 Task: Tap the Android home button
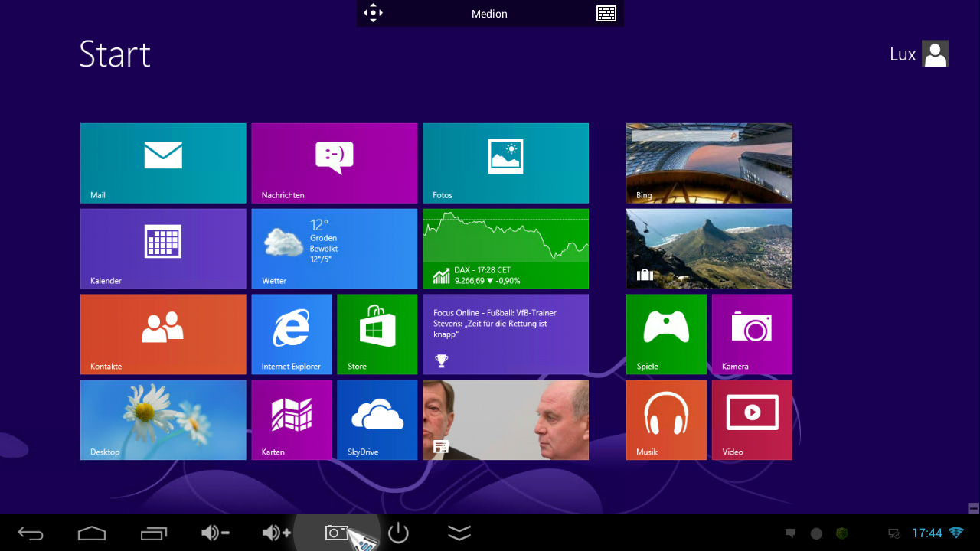92,533
